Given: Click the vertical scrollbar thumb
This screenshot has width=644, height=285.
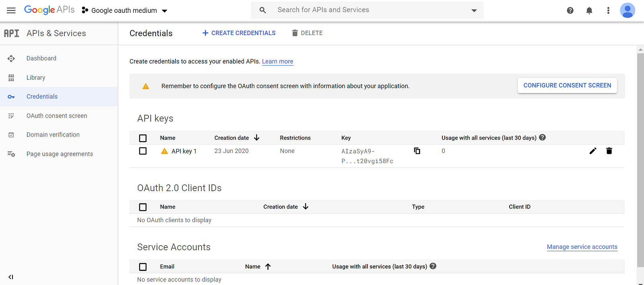Looking at the screenshot, I should click(x=640, y=160).
